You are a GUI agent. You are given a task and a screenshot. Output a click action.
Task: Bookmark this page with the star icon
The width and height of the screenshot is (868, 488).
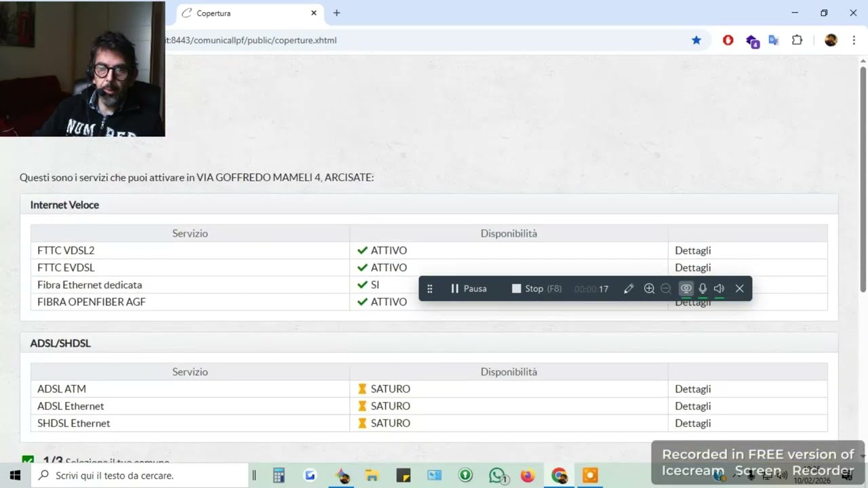(696, 40)
